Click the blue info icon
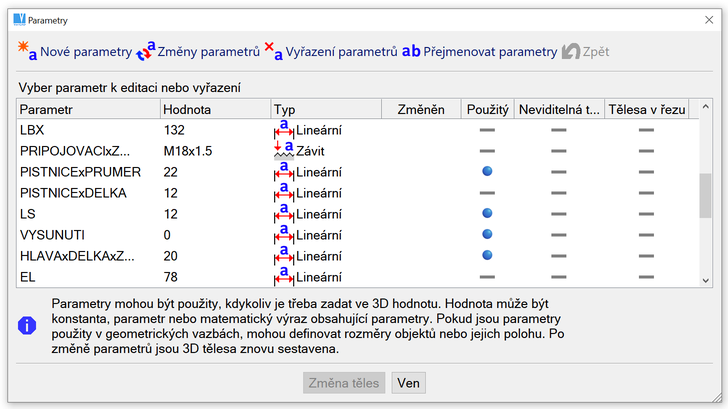The width and height of the screenshot is (728, 409). 28,325
